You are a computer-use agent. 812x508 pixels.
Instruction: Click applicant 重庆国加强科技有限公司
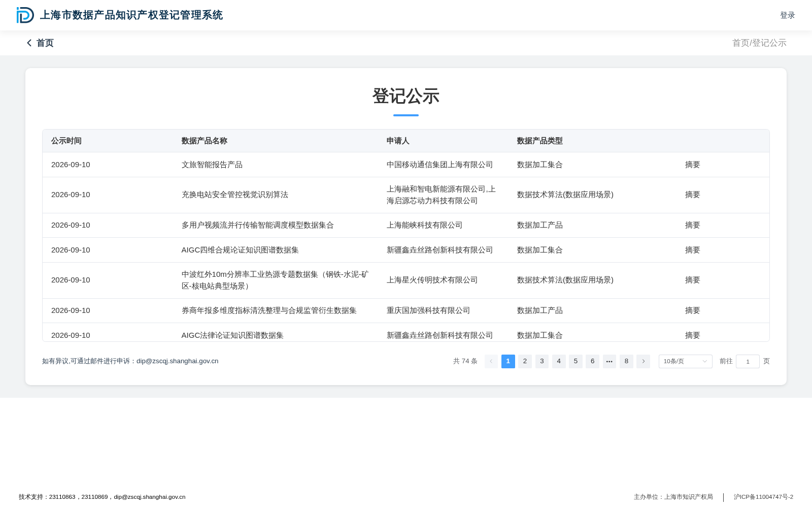[x=428, y=310]
